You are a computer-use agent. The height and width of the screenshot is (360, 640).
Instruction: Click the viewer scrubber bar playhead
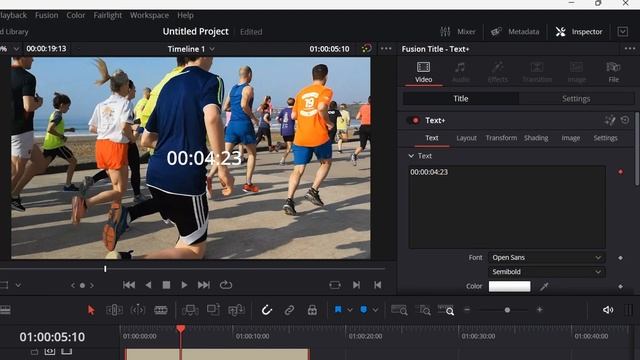point(105,269)
